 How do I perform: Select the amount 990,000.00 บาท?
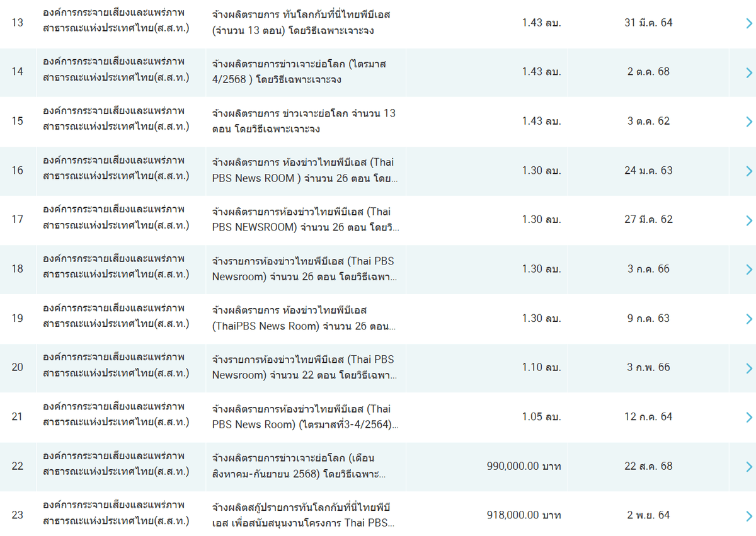pos(524,466)
